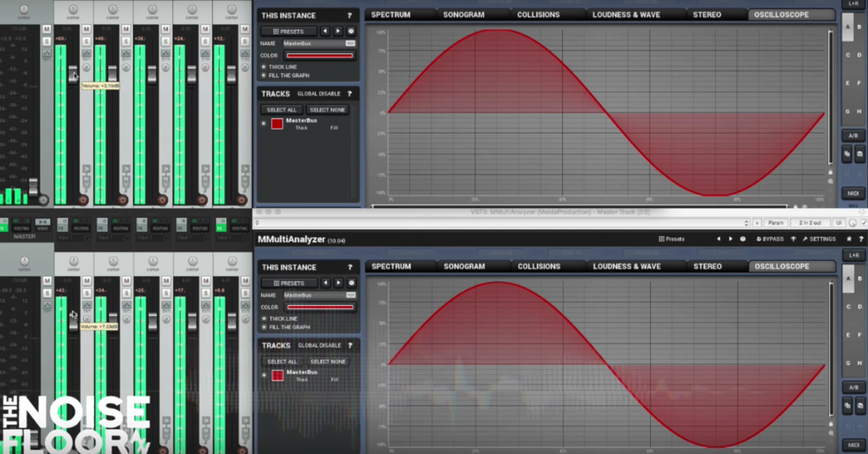The width and height of the screenshot is (868, 454).
Task: Toggle GLOBAL DISABLE in lower TRACKS panel
Action: [320, 345]
